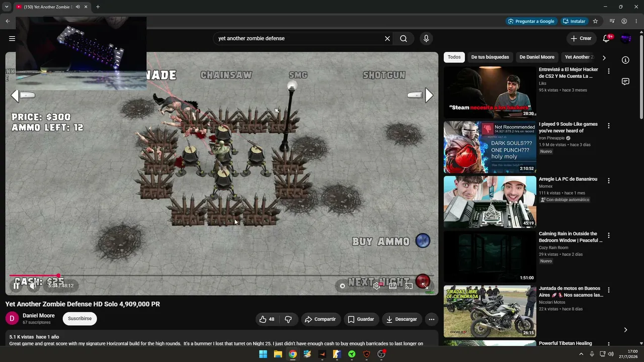Open the Chrome three-dot menu
The width and height of the screenshot is (644, 362).
(636, 21)
